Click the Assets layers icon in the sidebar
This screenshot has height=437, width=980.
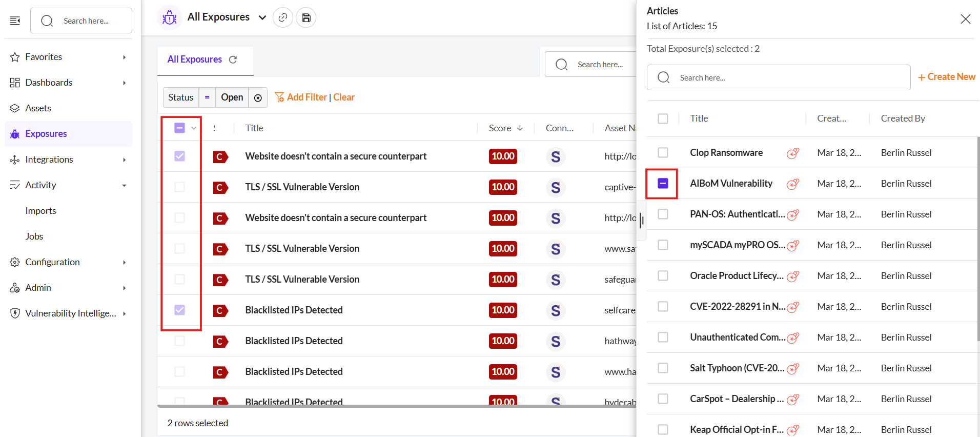click(15, 108)
